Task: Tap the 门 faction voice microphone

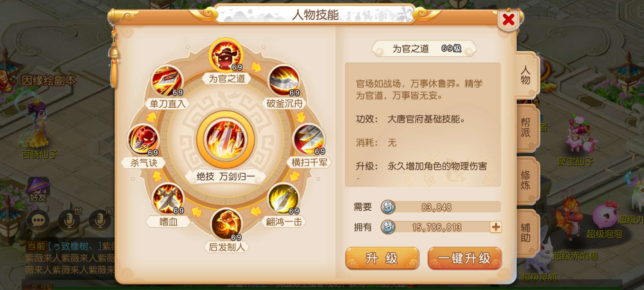Action: 100,221
